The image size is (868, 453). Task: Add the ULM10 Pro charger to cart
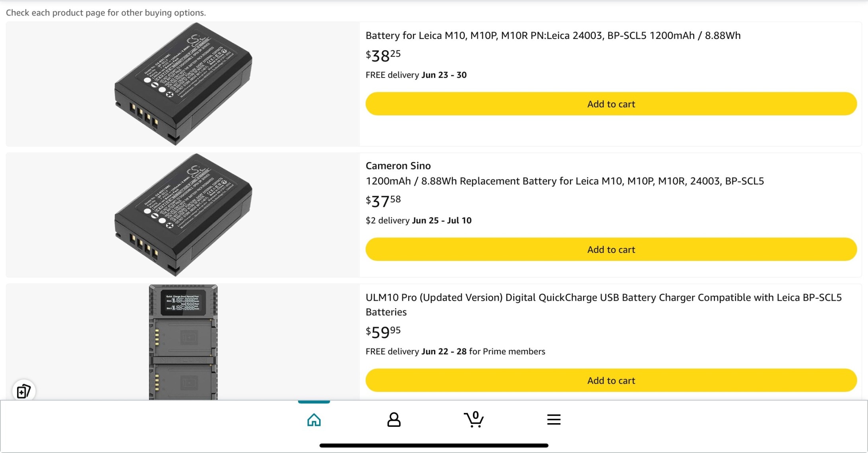tap(611, 381)
